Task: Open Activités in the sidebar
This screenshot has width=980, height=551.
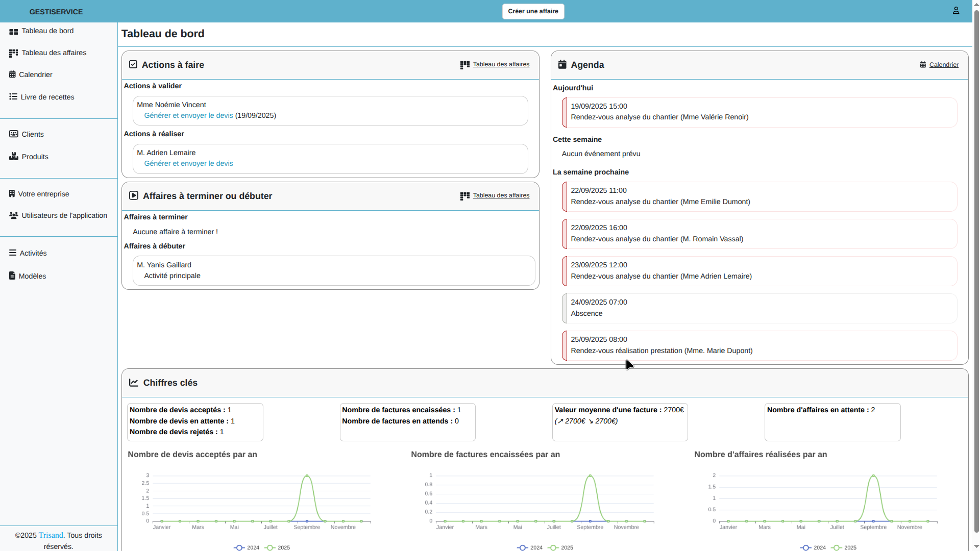Action: click(x=33, y=254)
